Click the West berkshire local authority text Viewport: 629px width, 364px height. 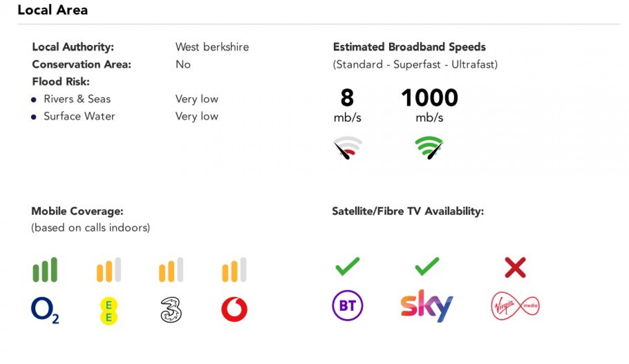tap(212, 47)
